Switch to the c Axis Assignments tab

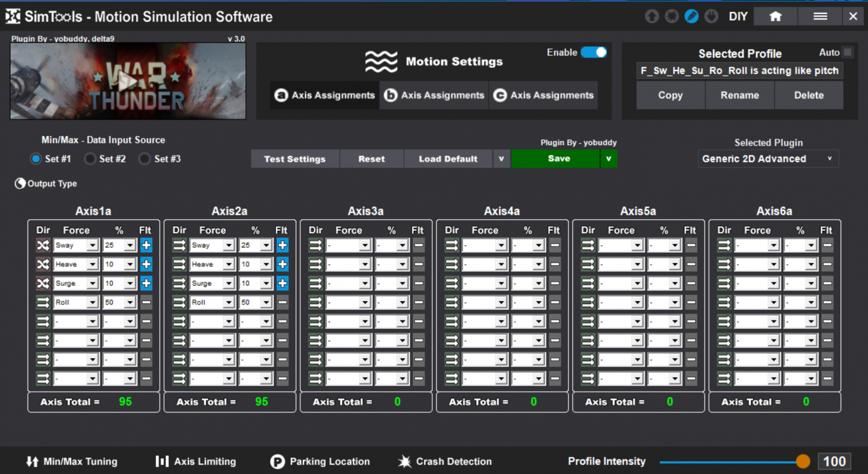click(544, 95)
